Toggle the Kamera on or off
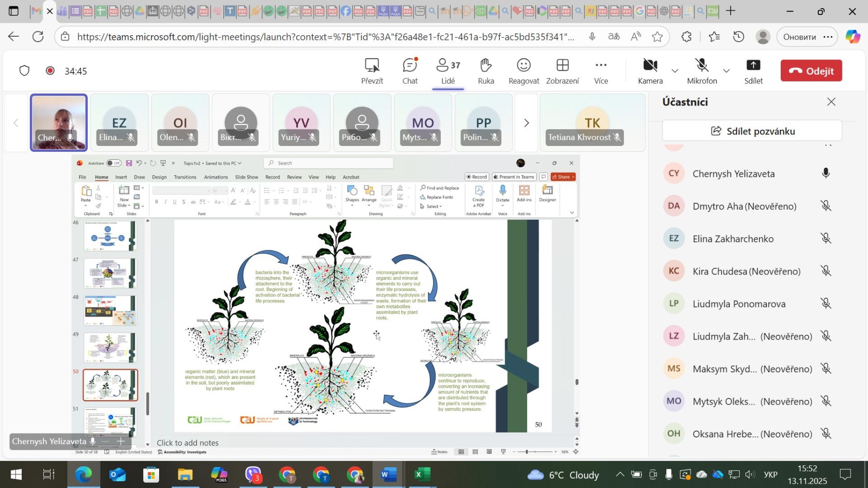 coord(650,71)
